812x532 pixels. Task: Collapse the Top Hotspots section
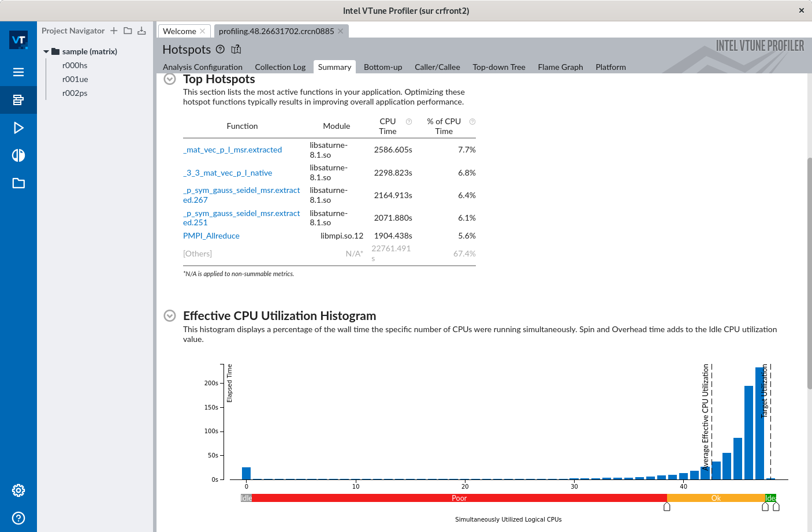tap(170, 79)
